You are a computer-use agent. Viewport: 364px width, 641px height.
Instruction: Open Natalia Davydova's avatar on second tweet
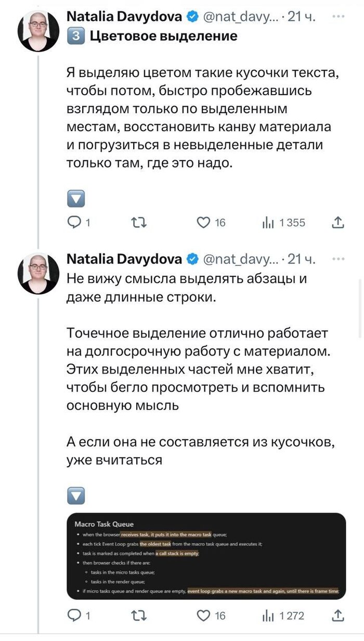coord(37,273)
